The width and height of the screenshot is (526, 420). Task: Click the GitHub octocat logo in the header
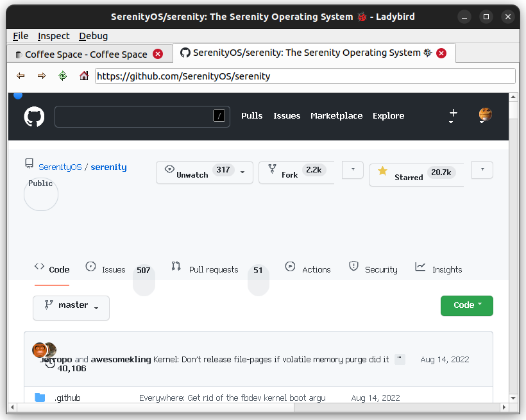(x=34, y=117)
